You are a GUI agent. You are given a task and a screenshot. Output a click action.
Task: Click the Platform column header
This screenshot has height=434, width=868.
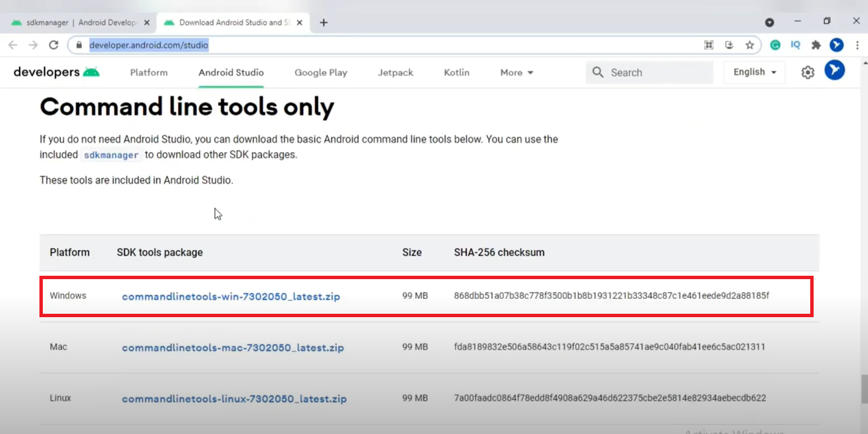tap(69, 252)
